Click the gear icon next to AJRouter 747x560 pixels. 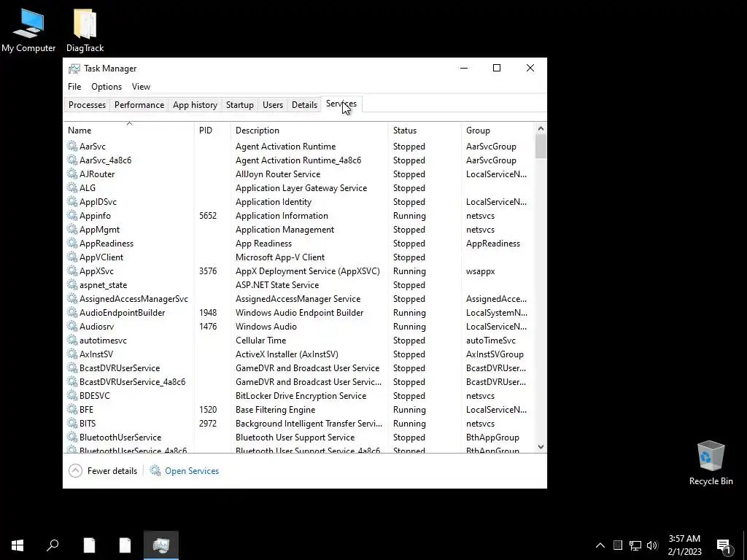tap(72, 174)
